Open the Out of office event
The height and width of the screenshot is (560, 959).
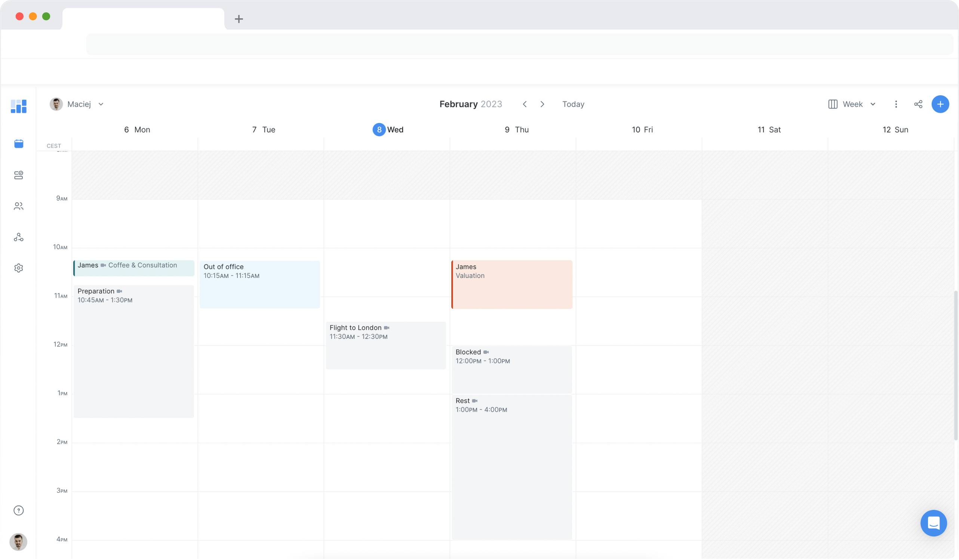(260, 285)
